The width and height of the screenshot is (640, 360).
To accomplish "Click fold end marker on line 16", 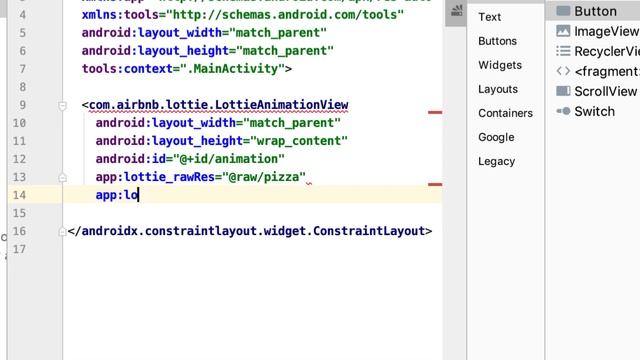I will tap(62, 232).
